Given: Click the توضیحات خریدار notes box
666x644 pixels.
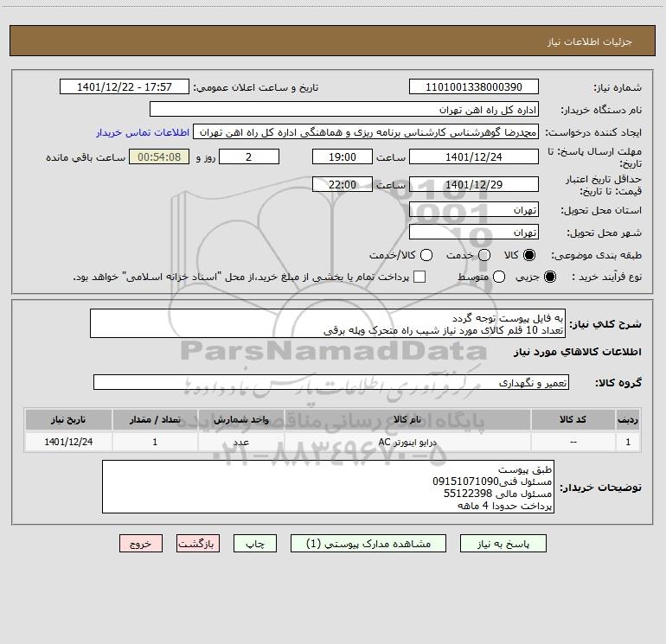Looking at the screenshot, I should click(329, 487).
